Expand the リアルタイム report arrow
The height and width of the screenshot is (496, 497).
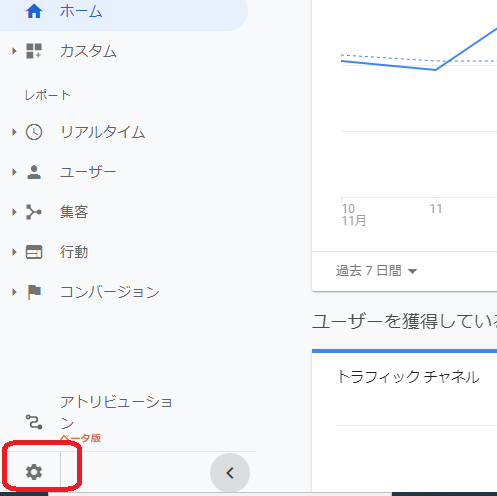[14, 132]
